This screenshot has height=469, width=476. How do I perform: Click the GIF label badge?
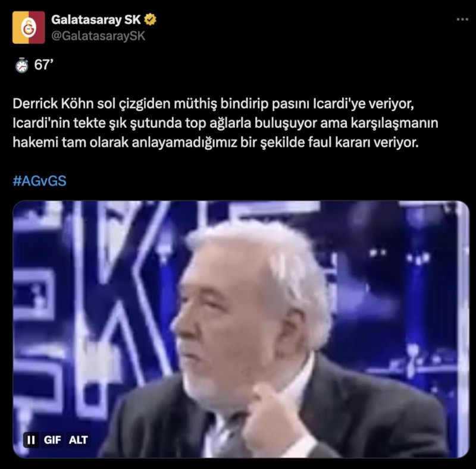(x=52, y=440)
